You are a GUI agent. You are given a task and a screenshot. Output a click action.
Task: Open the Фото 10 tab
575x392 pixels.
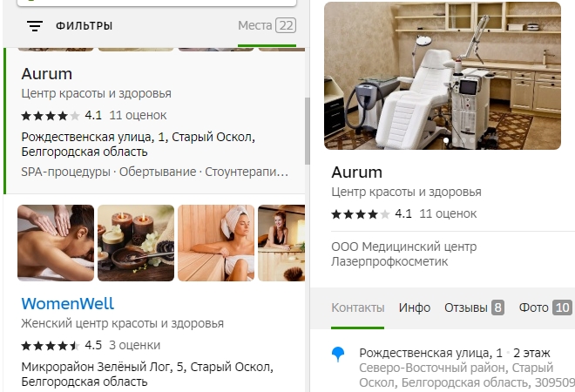[x=545, y=308]
